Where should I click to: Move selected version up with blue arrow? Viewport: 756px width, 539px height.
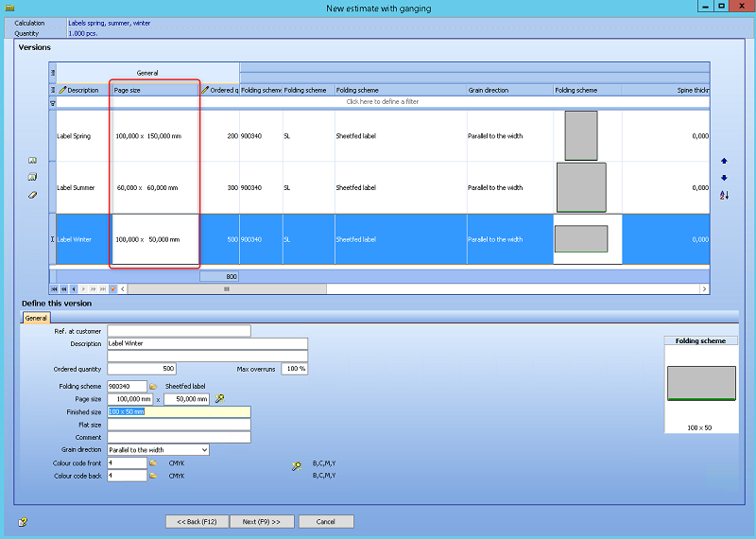point(724,161)
